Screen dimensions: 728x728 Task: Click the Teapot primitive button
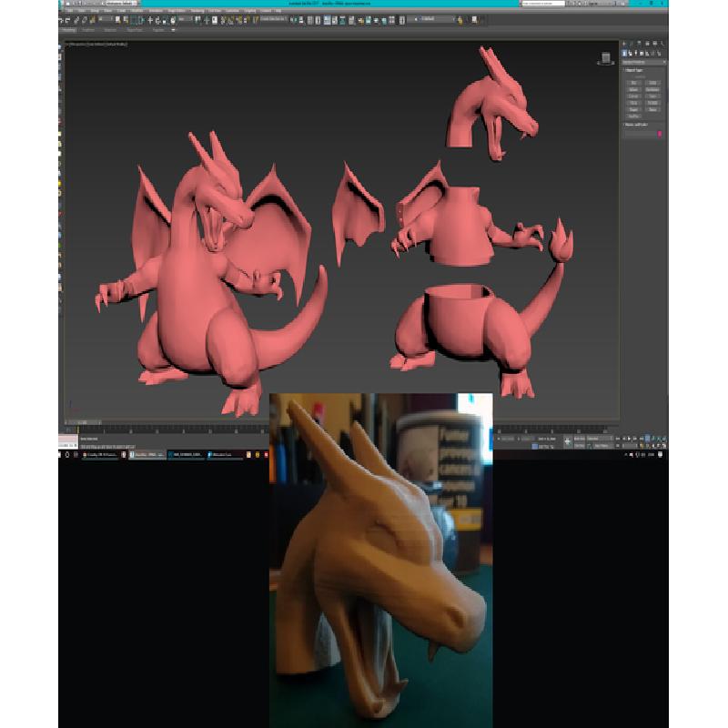point(633,109)
